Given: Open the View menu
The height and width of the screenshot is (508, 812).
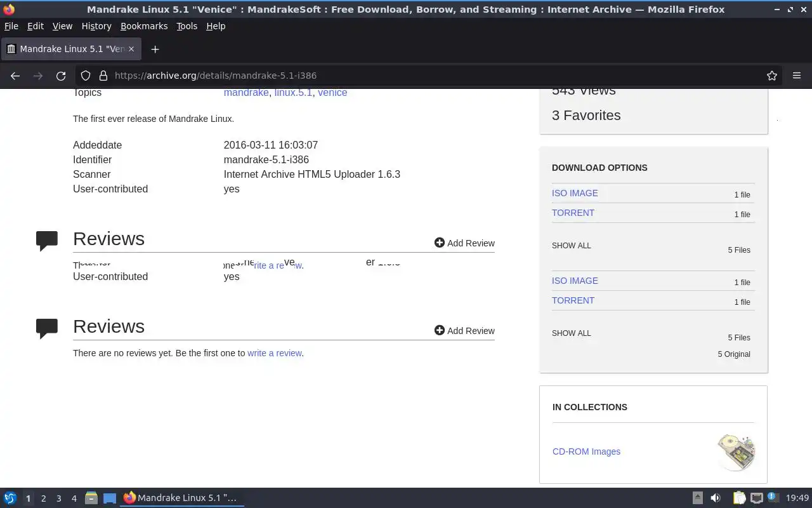Looking at the screenshot, I should pos(62,26).
